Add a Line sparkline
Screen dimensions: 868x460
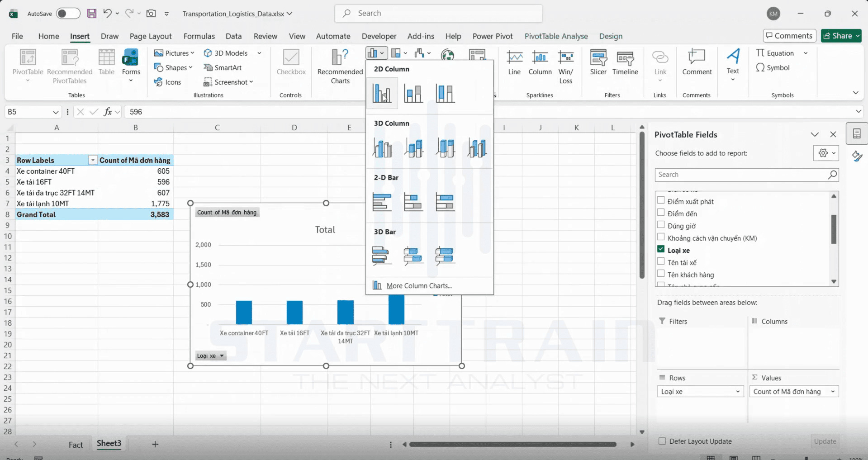point(514,62)
